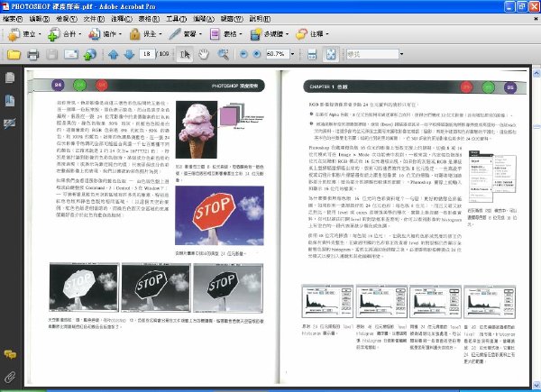Open the 進階(A) Advanced menu
Image resolution: width=541 pixels, height=392 pixels.
point(204,19)
